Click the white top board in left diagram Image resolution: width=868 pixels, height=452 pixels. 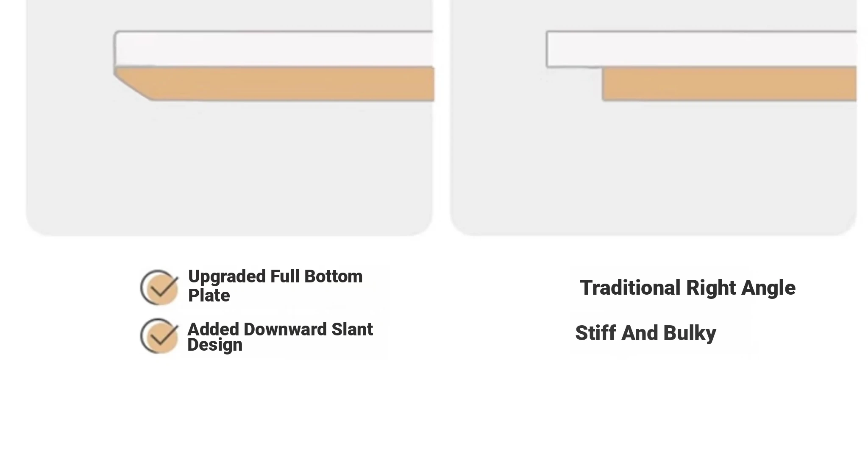point(273,49)
